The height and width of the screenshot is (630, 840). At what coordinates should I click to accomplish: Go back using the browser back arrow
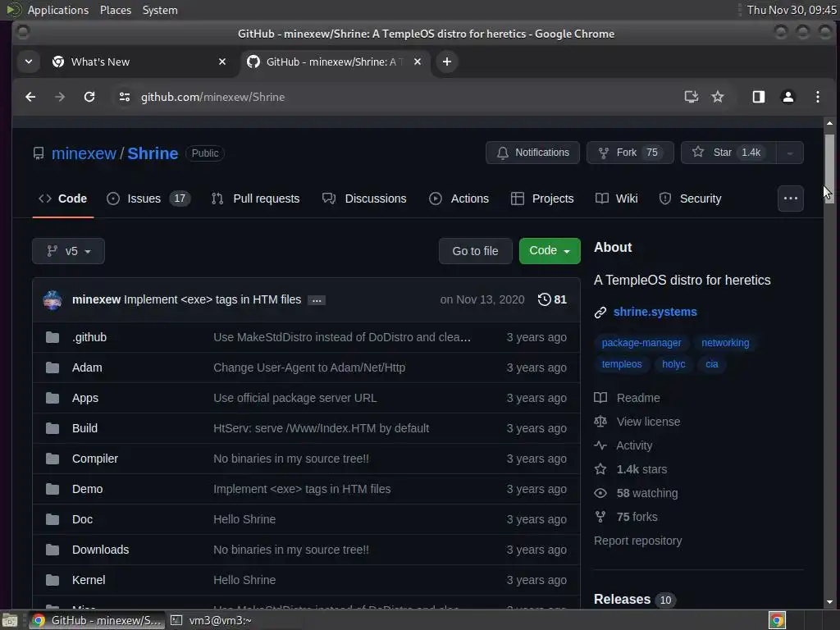30,97
